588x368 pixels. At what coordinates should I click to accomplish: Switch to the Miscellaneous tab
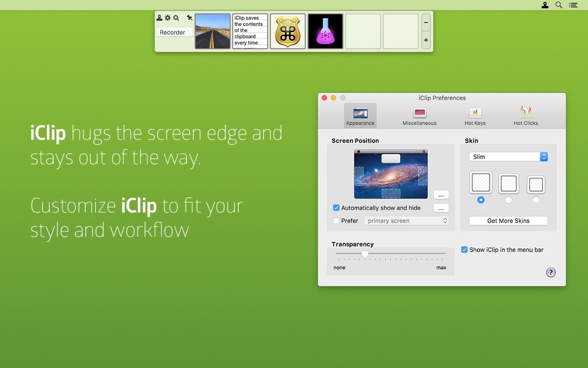(419, 116)
